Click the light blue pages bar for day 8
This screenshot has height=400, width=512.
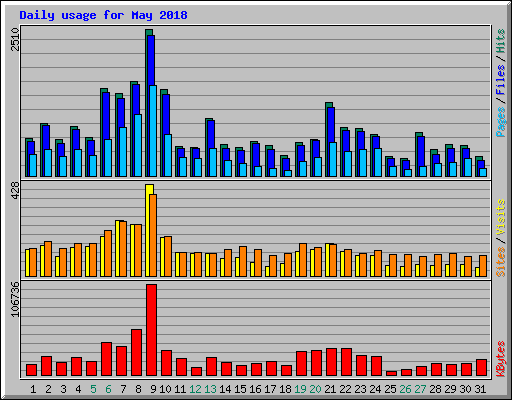[x=138, y=145]
